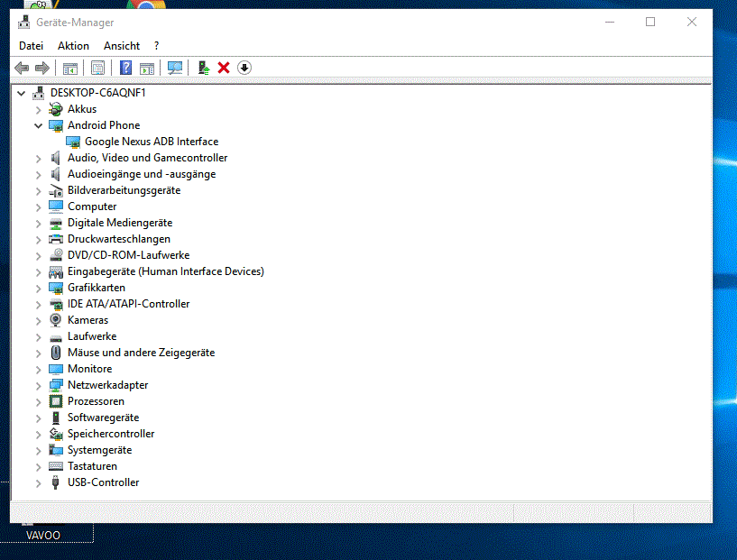Collapse the DESKTOP-C6AQNF1 root node
The image size is (737, 560).
pos(21,93)
